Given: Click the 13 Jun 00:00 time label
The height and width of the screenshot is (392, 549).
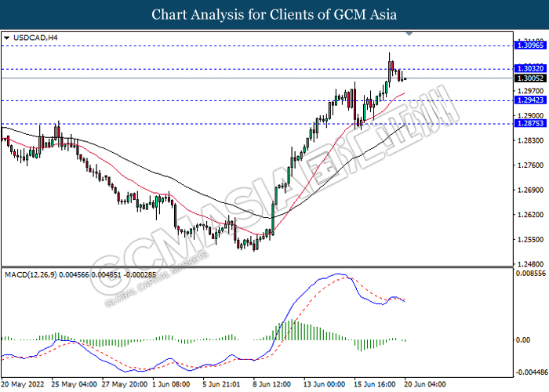Looking at the screenshot, I should [324, 384].
